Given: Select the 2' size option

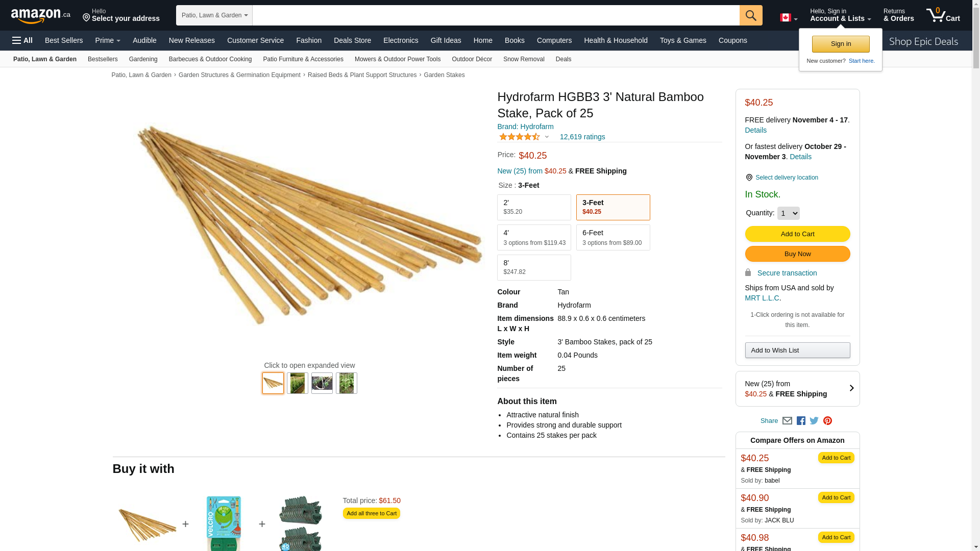Looking at the screenshot, I should 534,207.
